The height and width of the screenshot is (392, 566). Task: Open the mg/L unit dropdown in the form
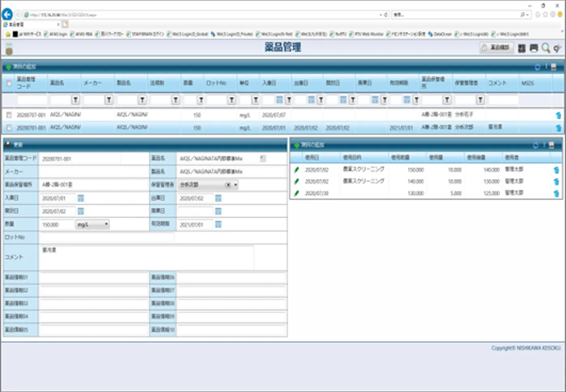point(93,224)
